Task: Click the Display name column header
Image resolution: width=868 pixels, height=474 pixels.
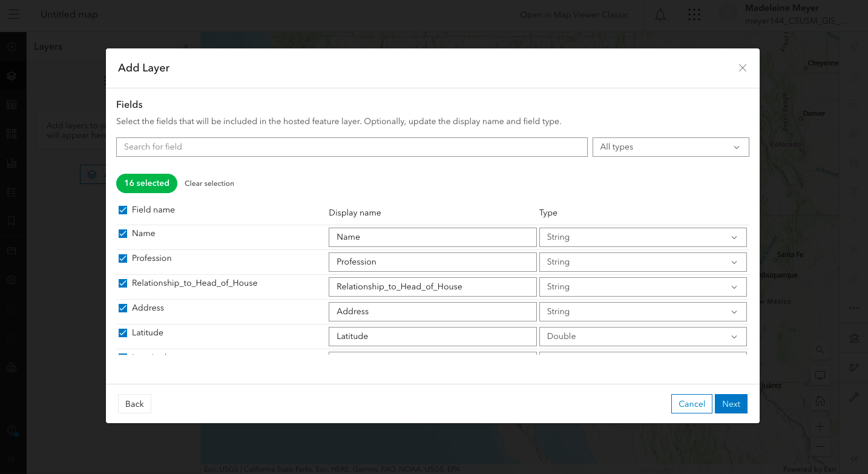Action: [x=355, y=213]
